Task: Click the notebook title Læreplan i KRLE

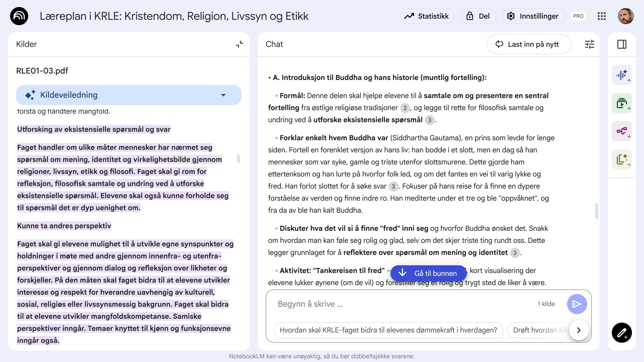Action: pos(174,16)
